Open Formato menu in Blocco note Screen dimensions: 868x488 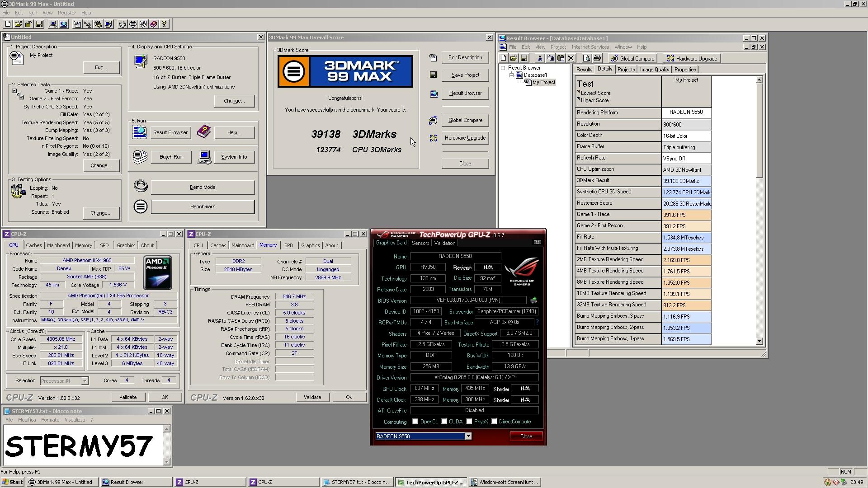tap(50, 420)
